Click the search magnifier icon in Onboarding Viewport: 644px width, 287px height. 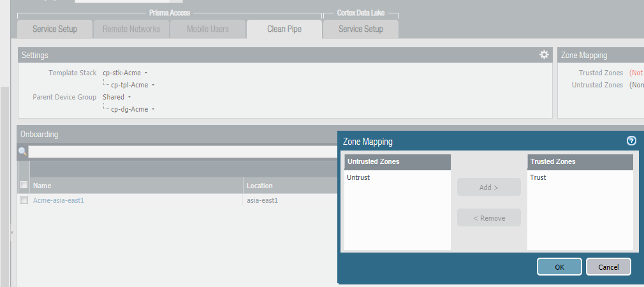22,152
